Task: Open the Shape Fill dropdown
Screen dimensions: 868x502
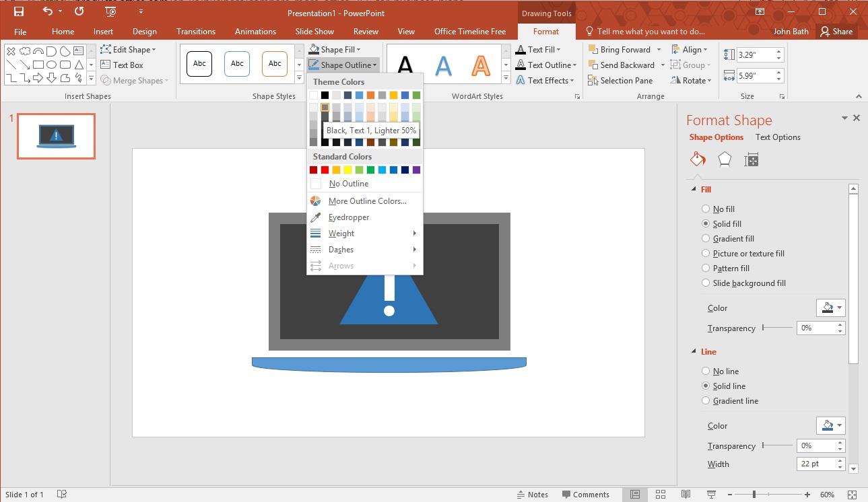Action: point(340,48)
